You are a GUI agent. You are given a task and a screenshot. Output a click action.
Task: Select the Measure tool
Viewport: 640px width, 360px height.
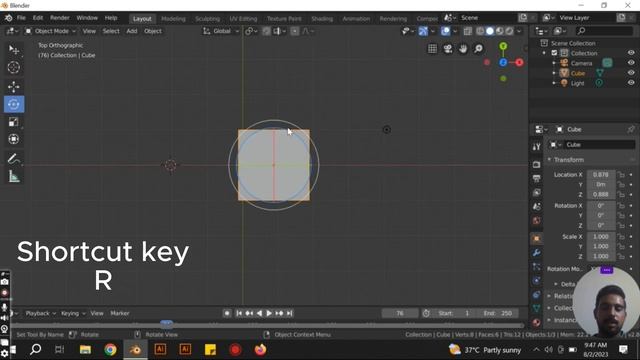coord(14,176)
